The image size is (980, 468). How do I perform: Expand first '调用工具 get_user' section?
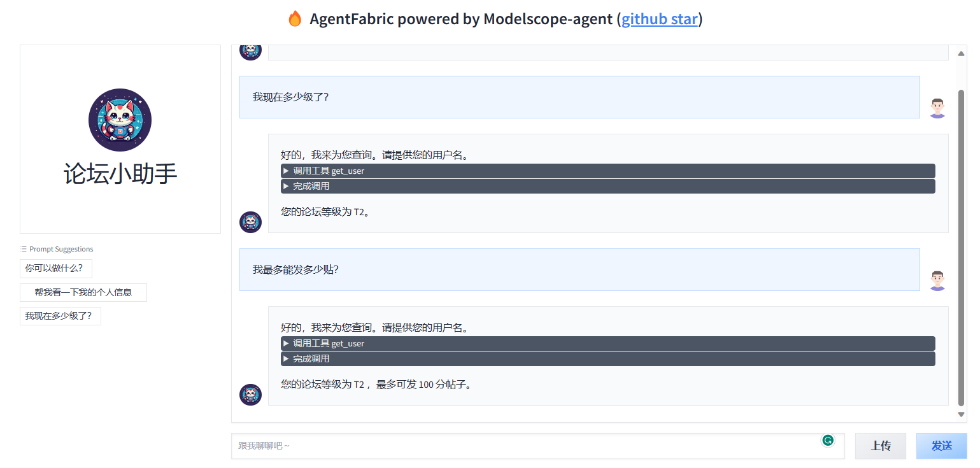607,171
